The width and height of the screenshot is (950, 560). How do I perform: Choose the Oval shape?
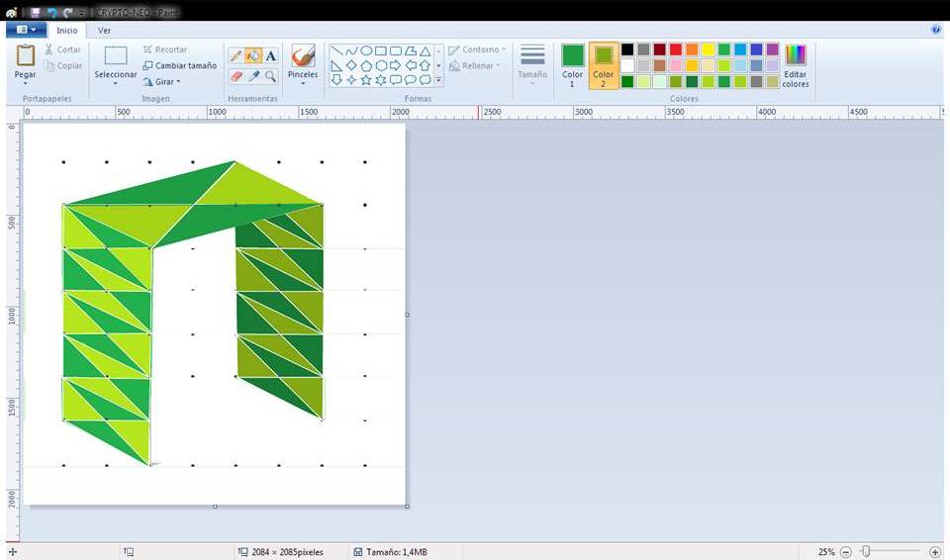[x=366, y=50]
